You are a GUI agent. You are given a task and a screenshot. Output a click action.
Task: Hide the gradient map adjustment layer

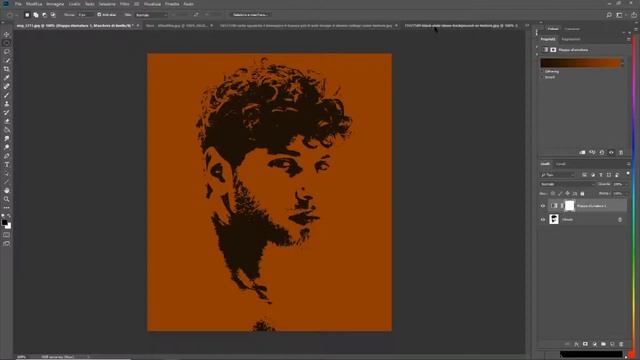(x=543, y=206)
